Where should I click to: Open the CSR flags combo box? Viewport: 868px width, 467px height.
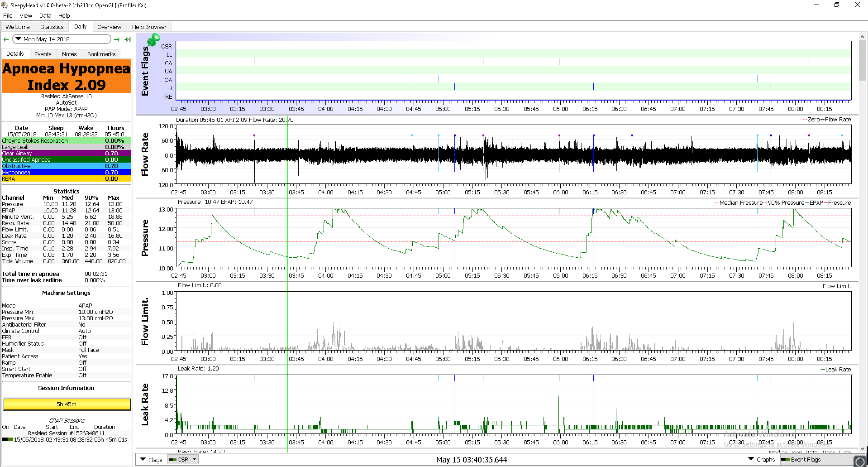[x=183, y=459]
